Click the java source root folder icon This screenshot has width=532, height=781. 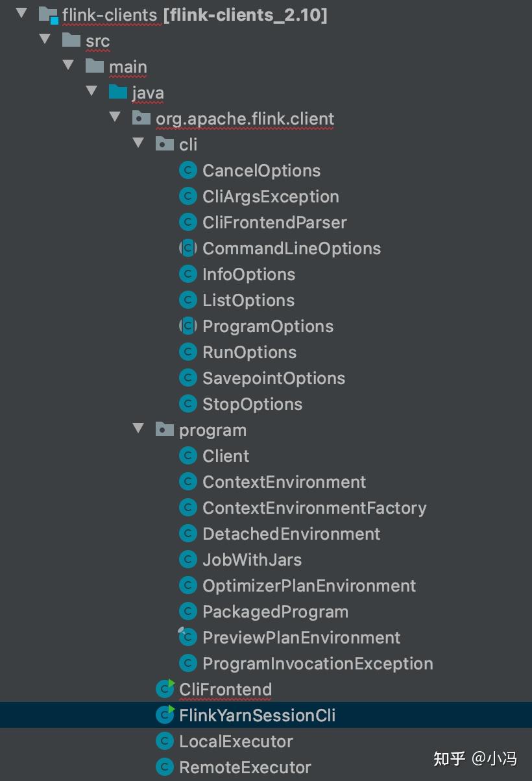[x=118, y=93]
